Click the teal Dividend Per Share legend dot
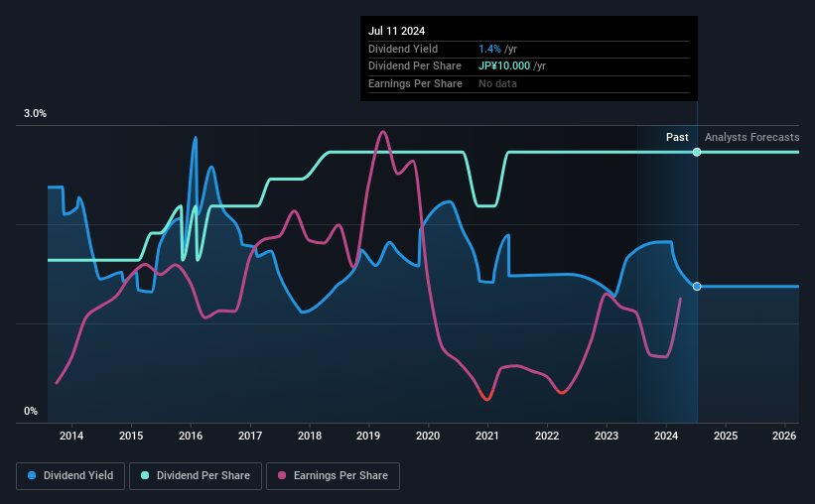Image resolution: width=815 pixels, height=504 pixels. [x=145, y=475]
